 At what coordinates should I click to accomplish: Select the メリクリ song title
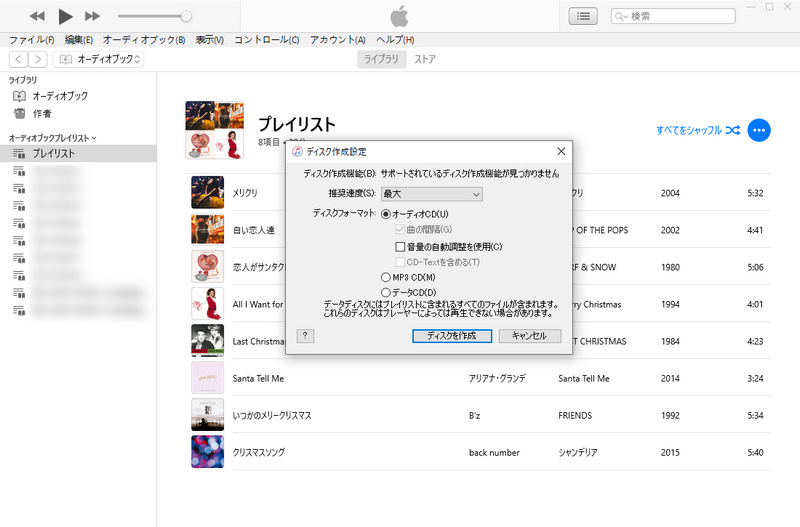tap(245, 193)
